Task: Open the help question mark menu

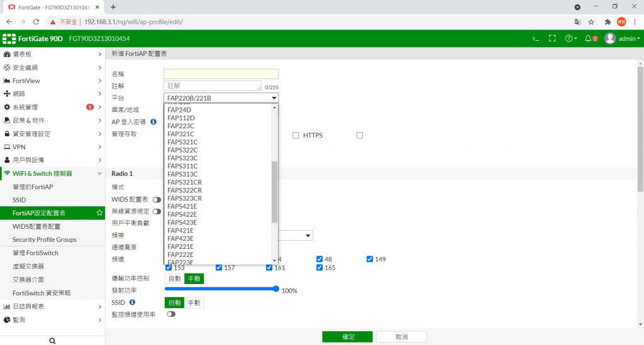Action: point(570,38)
